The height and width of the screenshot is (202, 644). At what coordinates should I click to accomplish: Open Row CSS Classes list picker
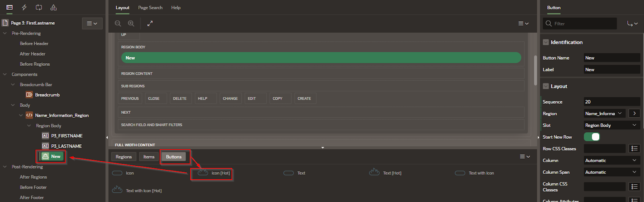(x=634, y=149)
